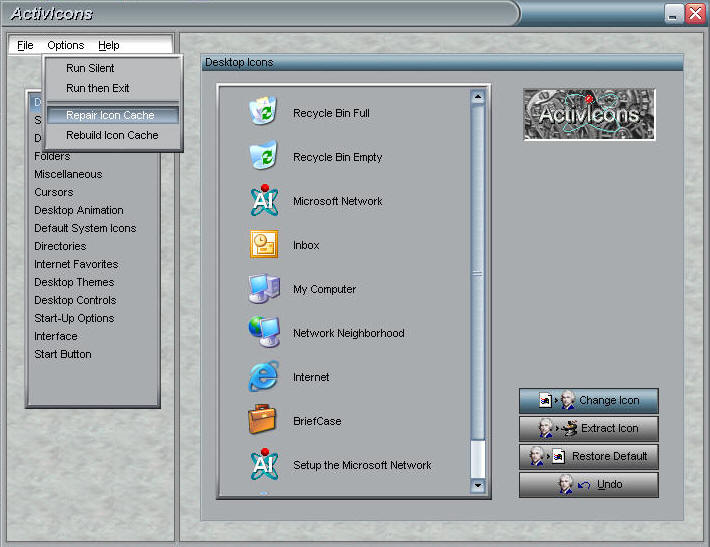
Task: Select the Inbox mail icon
Action: pyautogui.click(x=264, y=244)
